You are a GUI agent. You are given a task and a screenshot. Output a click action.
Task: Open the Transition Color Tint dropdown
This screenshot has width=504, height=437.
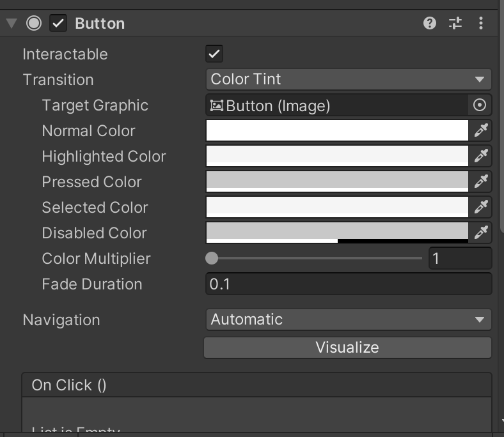coord(348,80)
